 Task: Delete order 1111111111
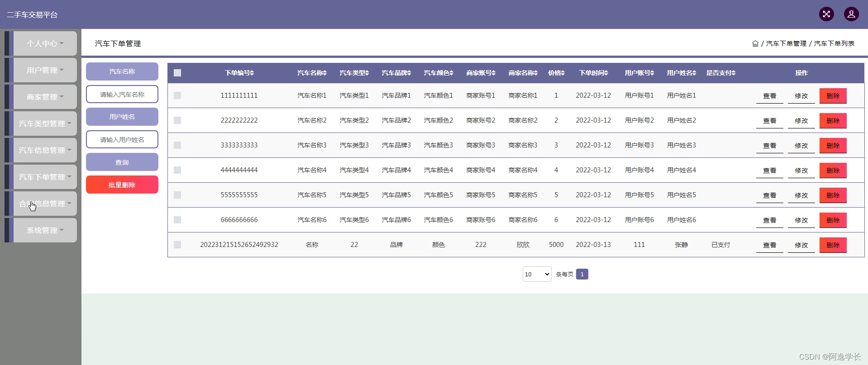tap(833, 96)
